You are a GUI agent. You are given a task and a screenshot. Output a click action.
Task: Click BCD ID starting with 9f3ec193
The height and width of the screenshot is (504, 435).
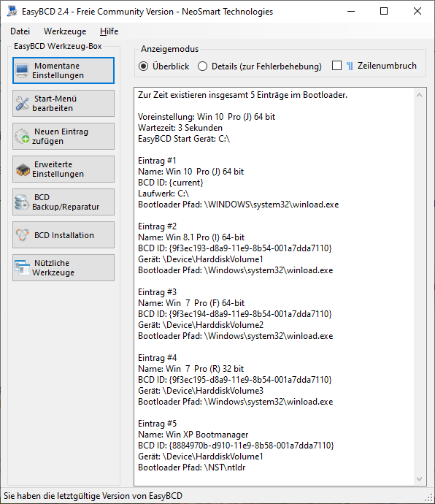235,248
